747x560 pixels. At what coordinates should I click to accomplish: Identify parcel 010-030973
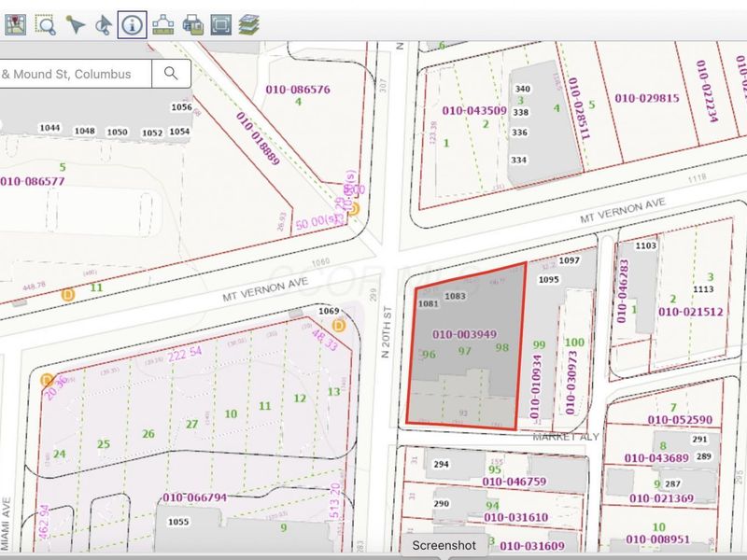571,383
